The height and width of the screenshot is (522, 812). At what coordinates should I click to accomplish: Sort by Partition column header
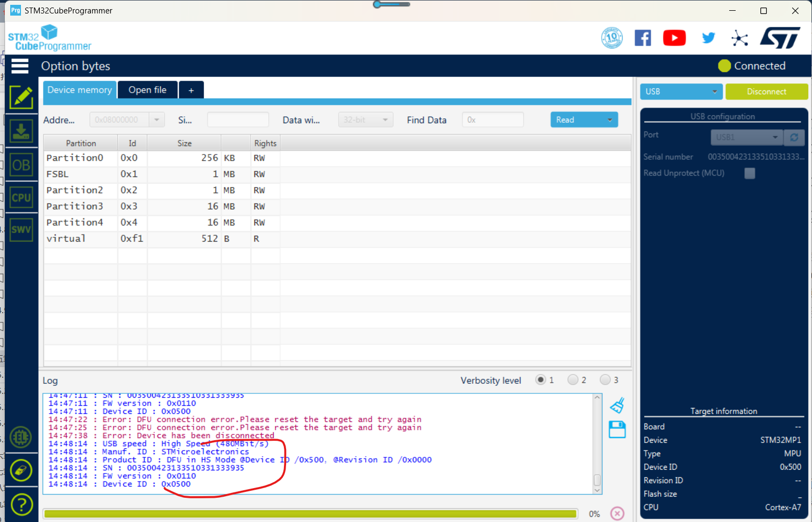click(x=81, y=143)
